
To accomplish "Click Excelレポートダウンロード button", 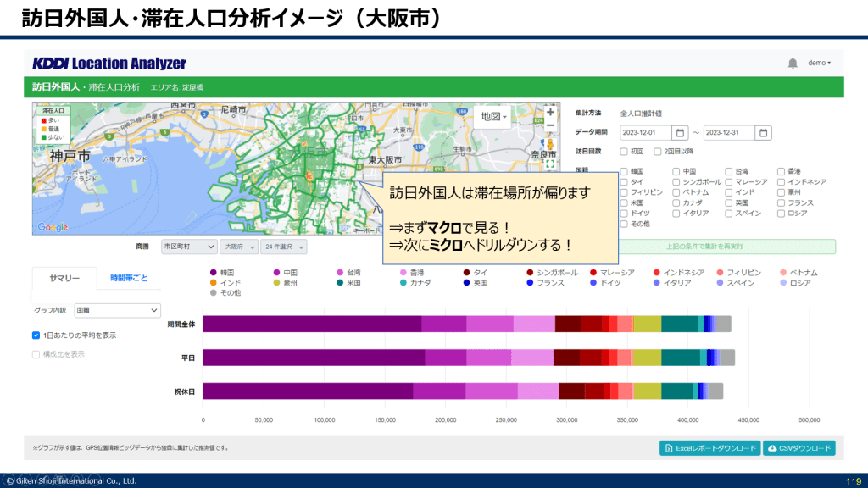I will tap(709, 448).
